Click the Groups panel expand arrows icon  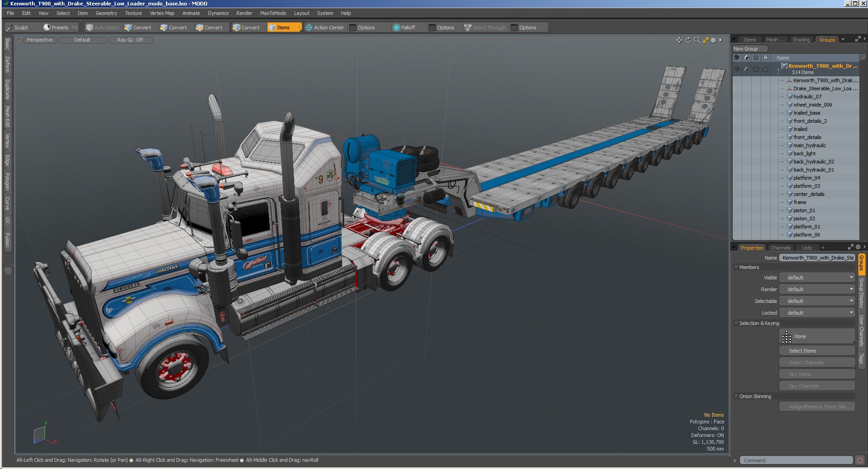tap(858, 40)
